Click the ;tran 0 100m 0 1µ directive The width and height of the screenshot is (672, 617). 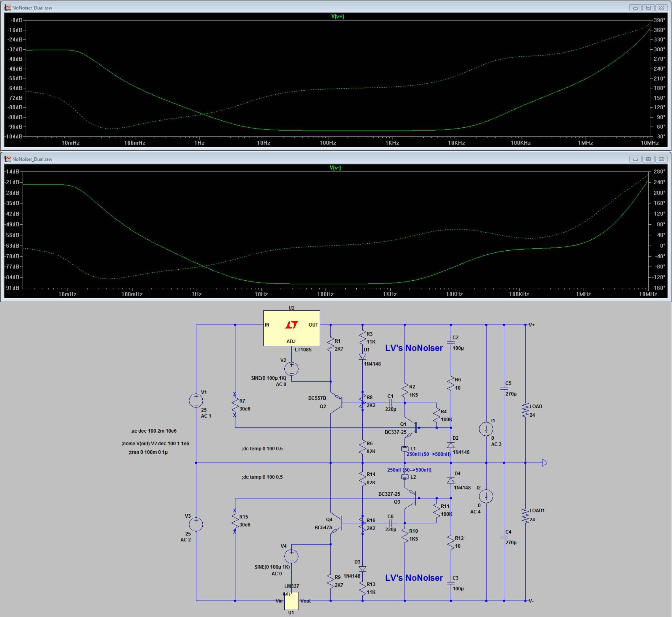tap(148, 452)
